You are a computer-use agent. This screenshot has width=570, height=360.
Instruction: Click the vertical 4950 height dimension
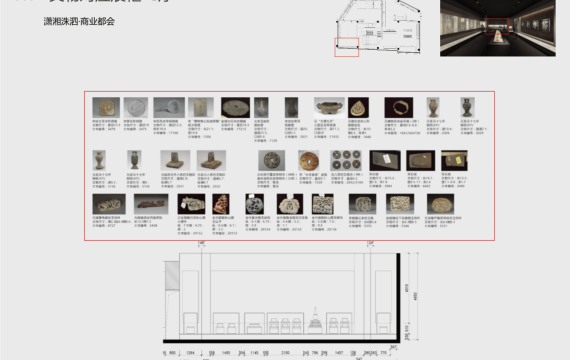coord(416,296)
